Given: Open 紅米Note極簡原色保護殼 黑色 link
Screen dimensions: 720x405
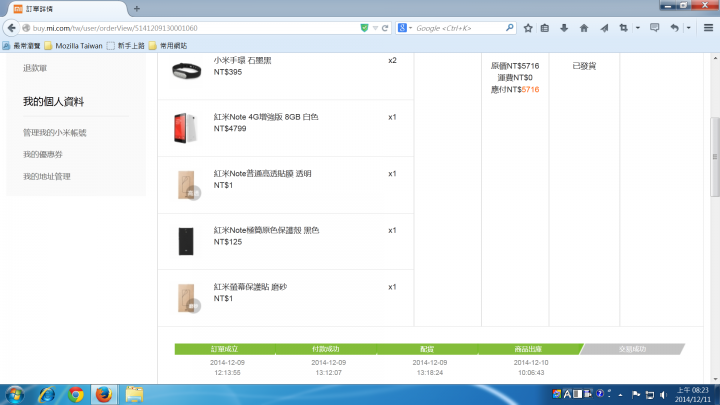Looking at the screenshot, I should pyautogui.click(x=266, y=230).
